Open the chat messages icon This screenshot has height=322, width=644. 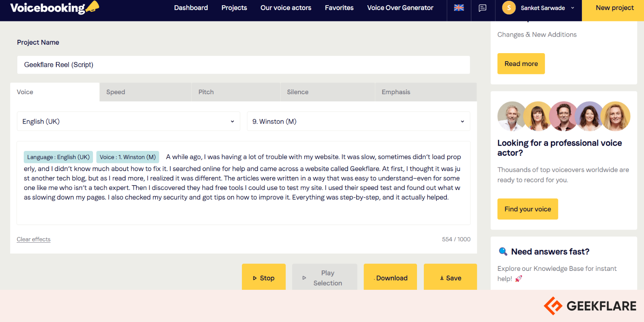tap(482, 8)
